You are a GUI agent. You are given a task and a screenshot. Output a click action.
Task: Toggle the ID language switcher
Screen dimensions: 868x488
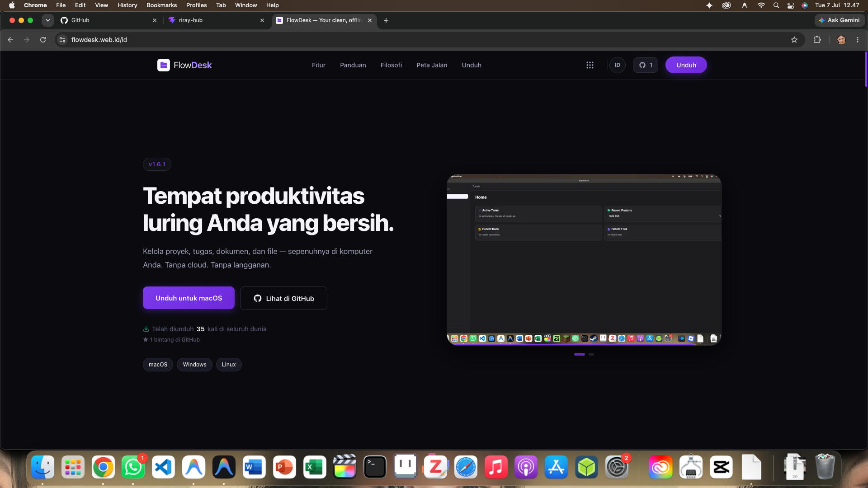618,65
